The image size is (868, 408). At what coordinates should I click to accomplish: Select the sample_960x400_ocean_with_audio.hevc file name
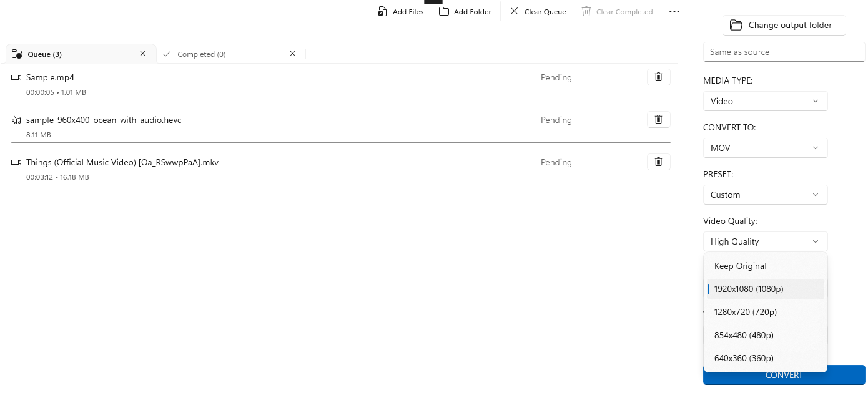(x=104, y=120)
